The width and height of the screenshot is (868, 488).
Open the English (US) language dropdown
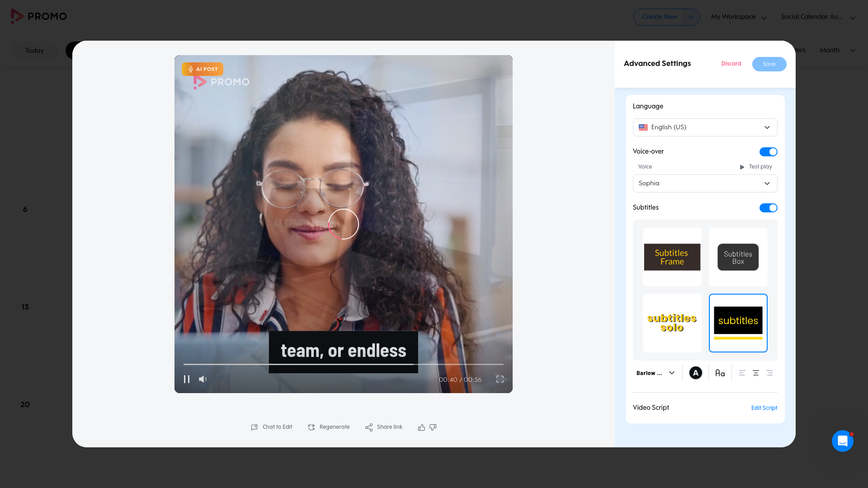pyautogui.click(x=705, y=127)
